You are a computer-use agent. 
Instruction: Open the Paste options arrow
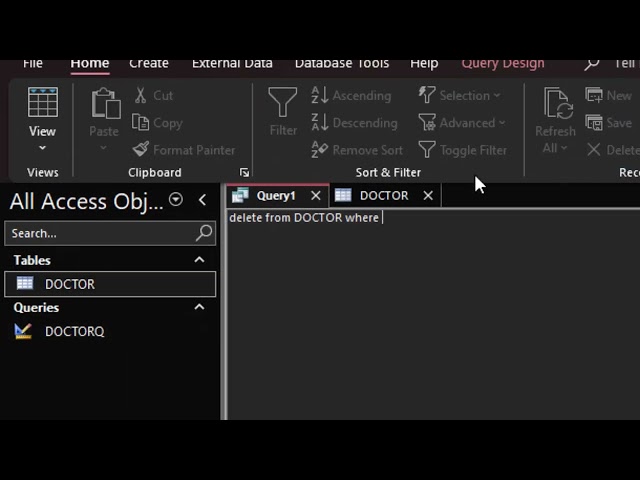click(x=104, y=148)
